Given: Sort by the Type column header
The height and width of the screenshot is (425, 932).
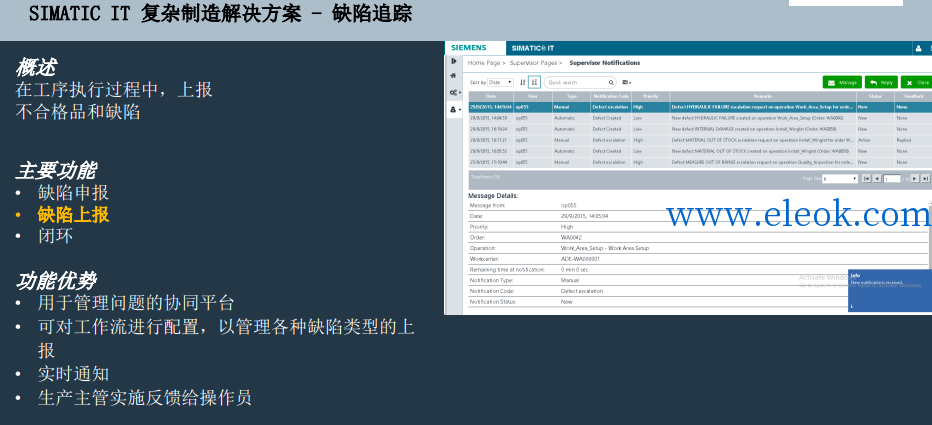Looking at the screenshot, I should [x=571, y=96].
